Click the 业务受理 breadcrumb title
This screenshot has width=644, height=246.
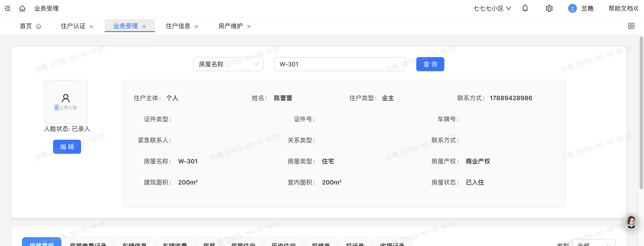pyautogui.click(x=46, y=9)
